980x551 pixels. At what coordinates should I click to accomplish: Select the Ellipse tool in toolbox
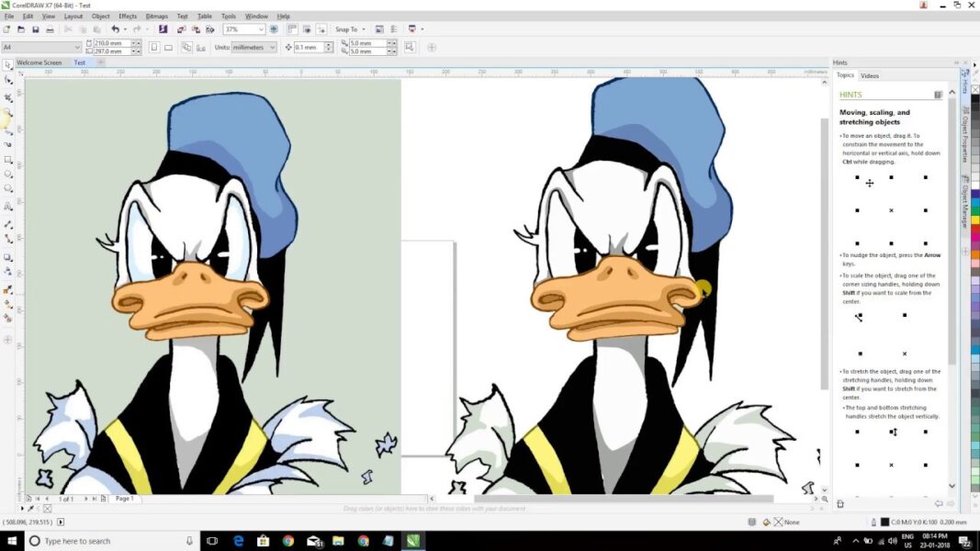click(8, 174)
